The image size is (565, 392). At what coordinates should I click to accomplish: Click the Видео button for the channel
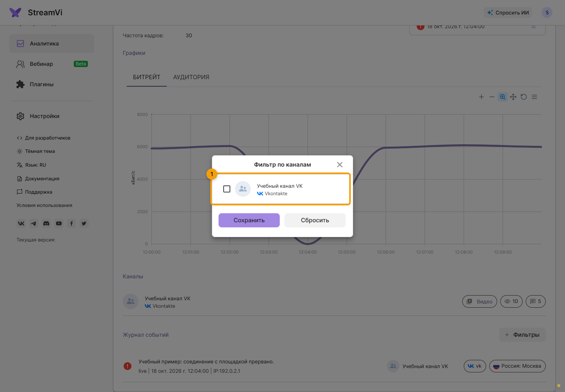(x=480, y=301)
